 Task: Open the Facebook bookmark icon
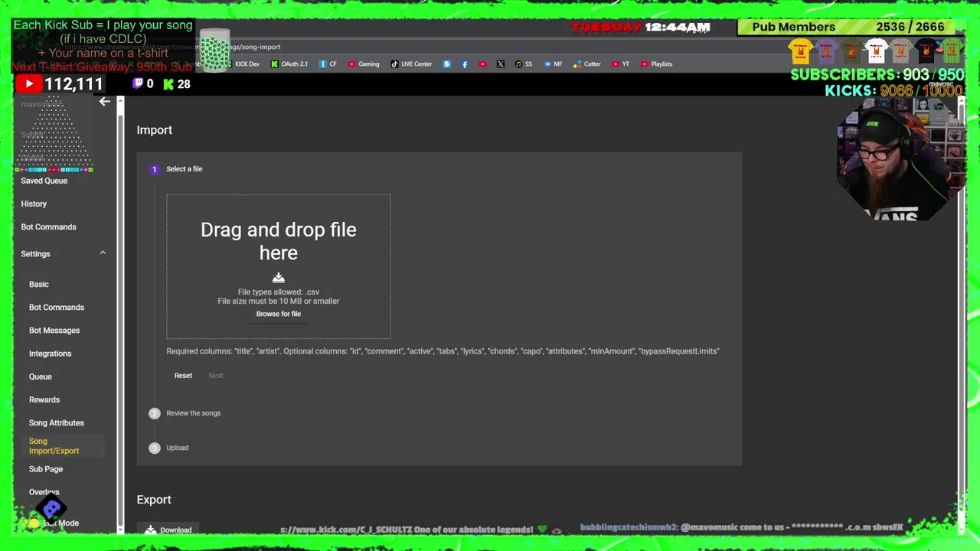coord(465,64)
